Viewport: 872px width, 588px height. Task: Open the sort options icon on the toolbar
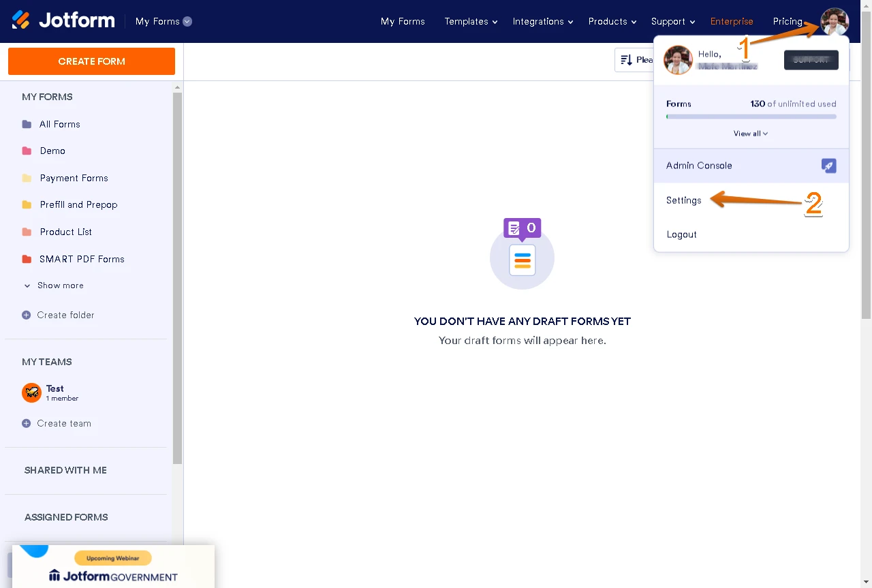click(625, 60)
